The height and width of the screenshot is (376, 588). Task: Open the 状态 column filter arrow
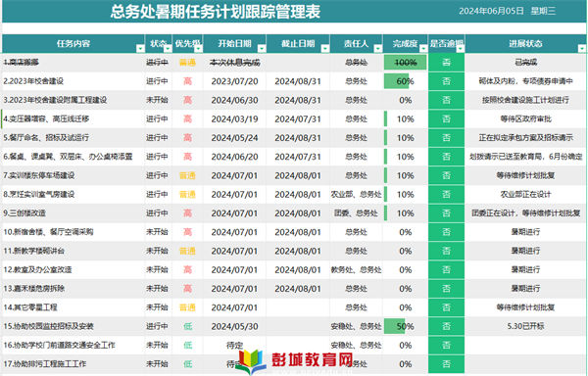click(168, 48)
